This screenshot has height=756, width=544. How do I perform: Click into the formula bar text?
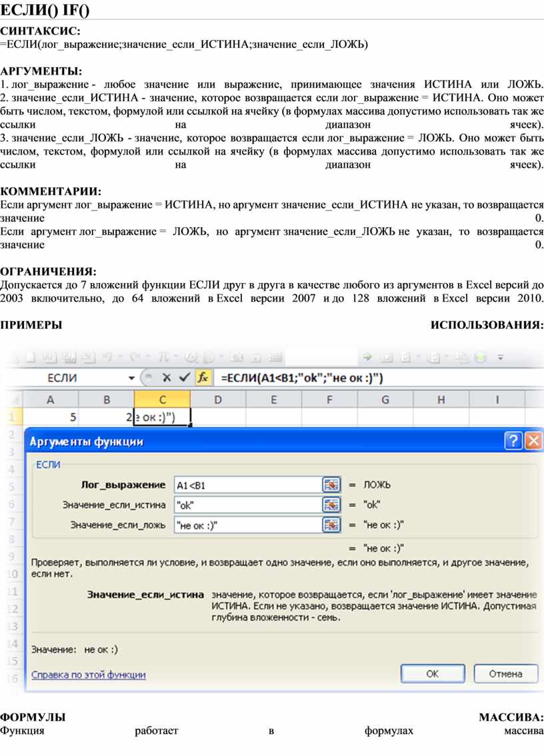(302, 378)
